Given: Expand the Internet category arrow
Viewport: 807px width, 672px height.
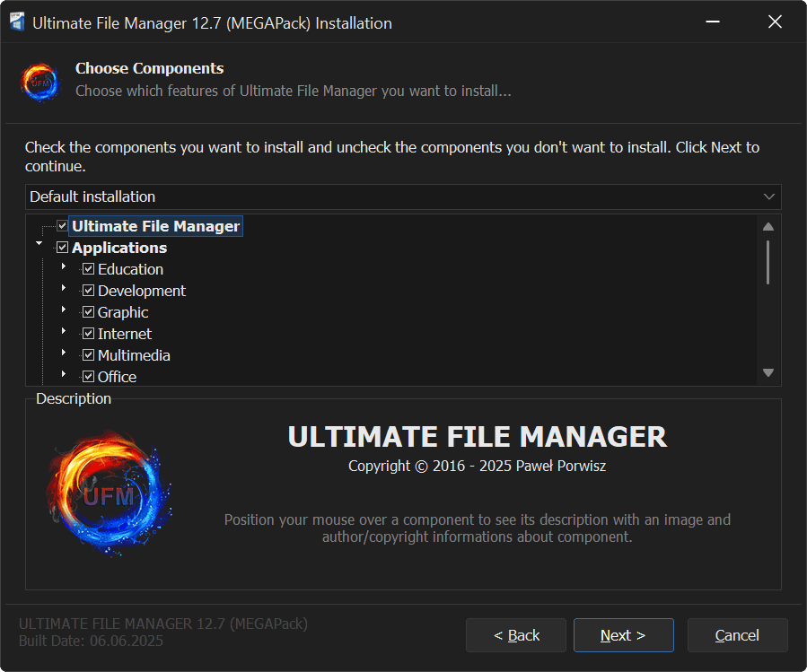Looking at the screenshot, I should 64,331.
